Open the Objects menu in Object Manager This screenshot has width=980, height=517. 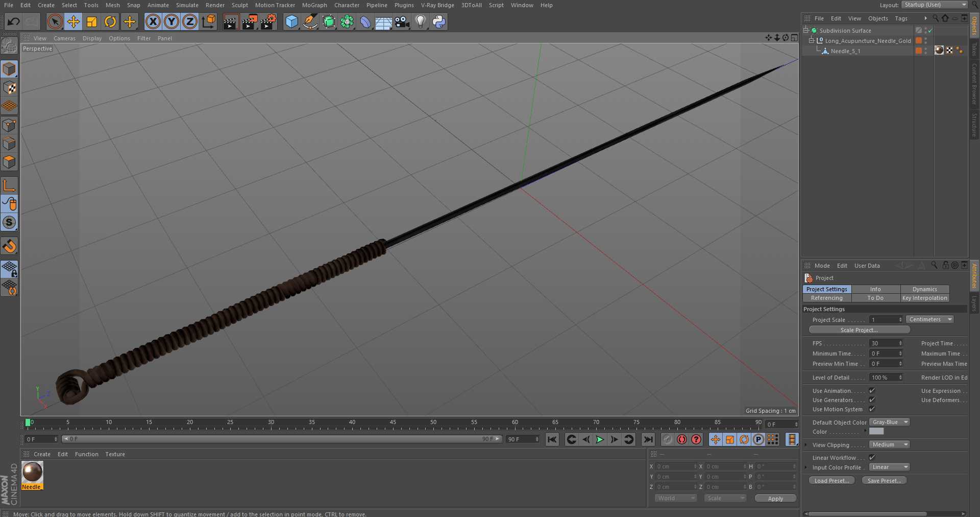pyautogui.click(x=878, y=18)
